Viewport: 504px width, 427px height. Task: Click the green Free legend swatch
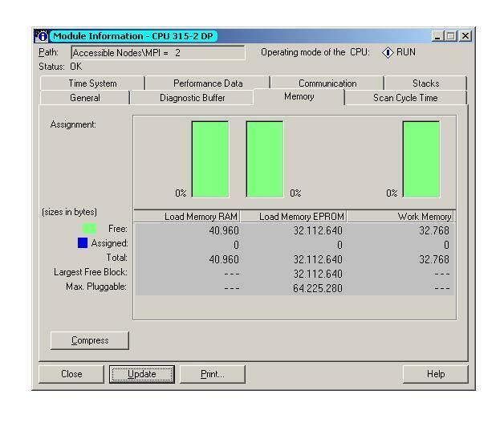(x=89, y=229)
